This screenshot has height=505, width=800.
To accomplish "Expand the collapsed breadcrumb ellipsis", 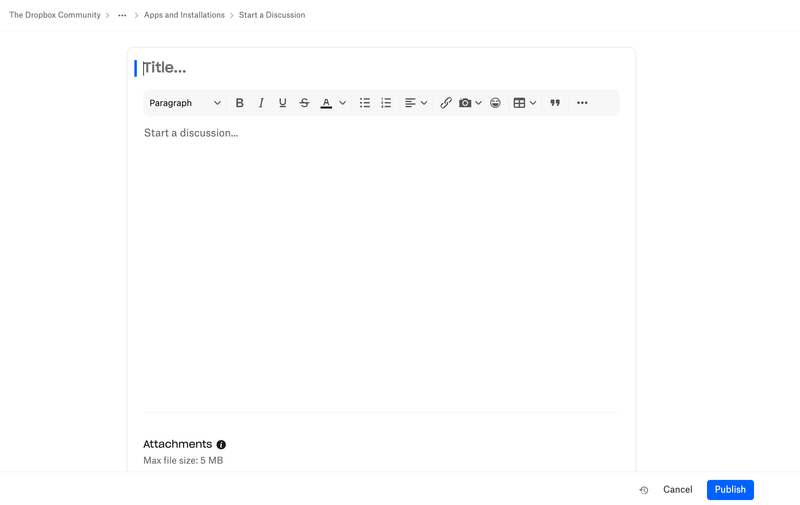I will point(122,15).
